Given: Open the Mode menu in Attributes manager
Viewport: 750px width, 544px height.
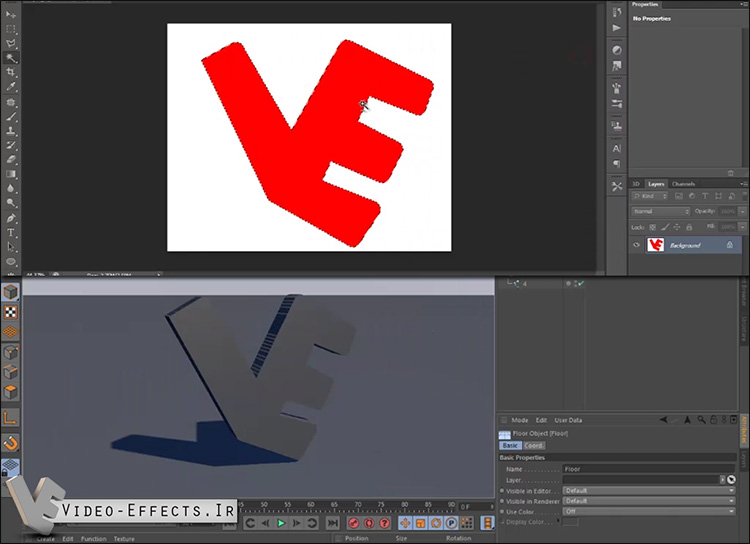Looking at the screenshot, I should [x=519, y=420].
